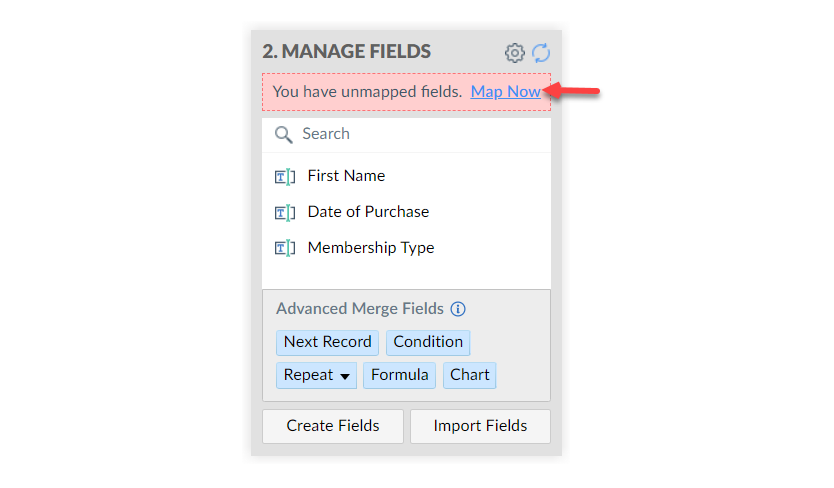Click the Map Now link

[506, 92]
